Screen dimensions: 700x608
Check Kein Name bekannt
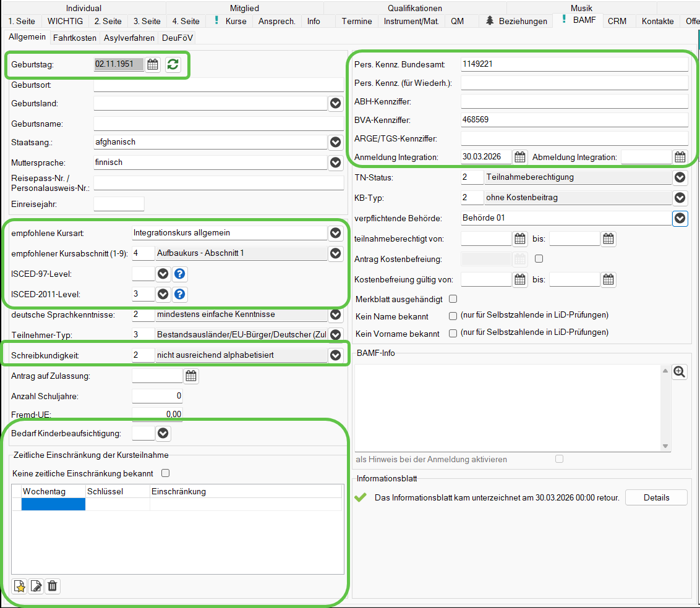pos(453,316)
